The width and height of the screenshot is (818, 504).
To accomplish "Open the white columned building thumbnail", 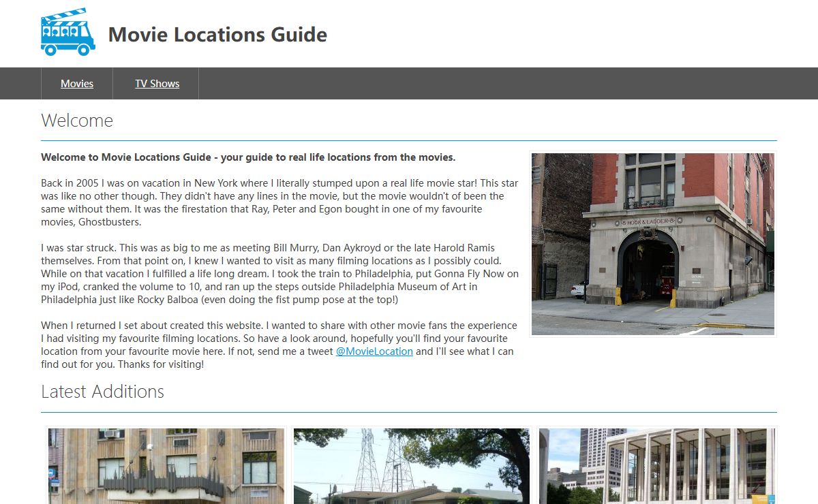I will [x=657, y=466].
